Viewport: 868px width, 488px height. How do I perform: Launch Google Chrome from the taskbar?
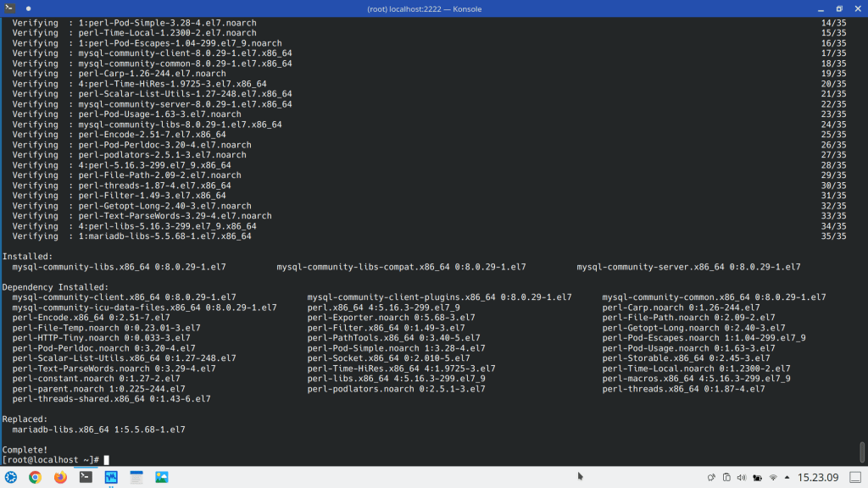pos(35,477)
